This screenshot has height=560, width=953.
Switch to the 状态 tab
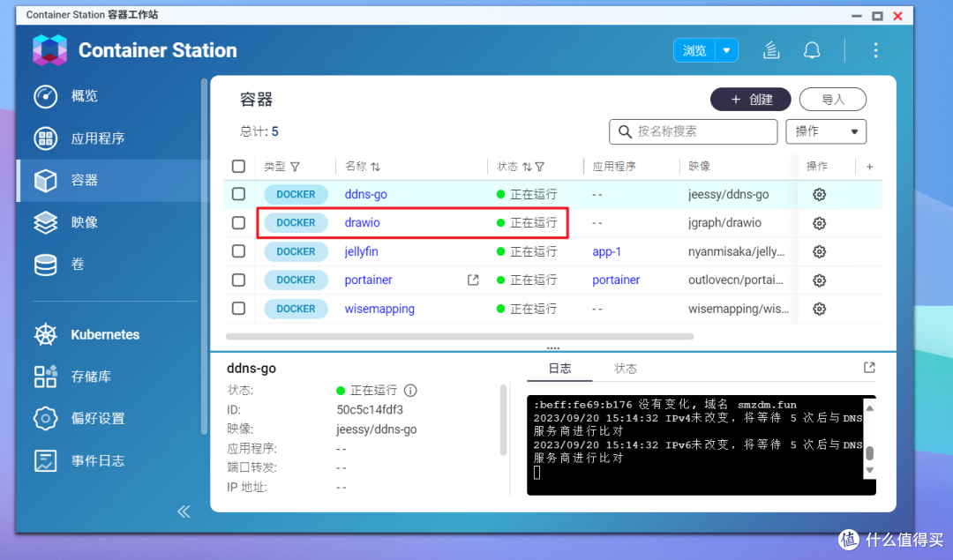click(x=626, y=368)
